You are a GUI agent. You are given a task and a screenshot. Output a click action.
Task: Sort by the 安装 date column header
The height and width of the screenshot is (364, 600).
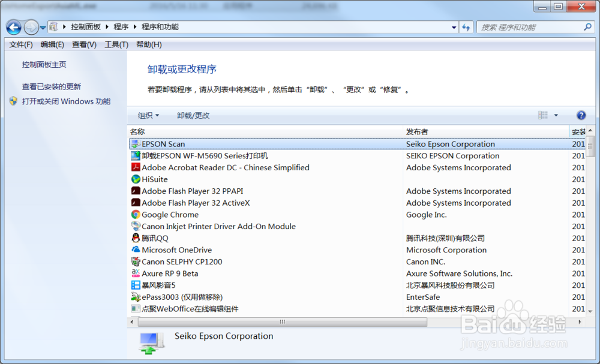coord(578,132)
